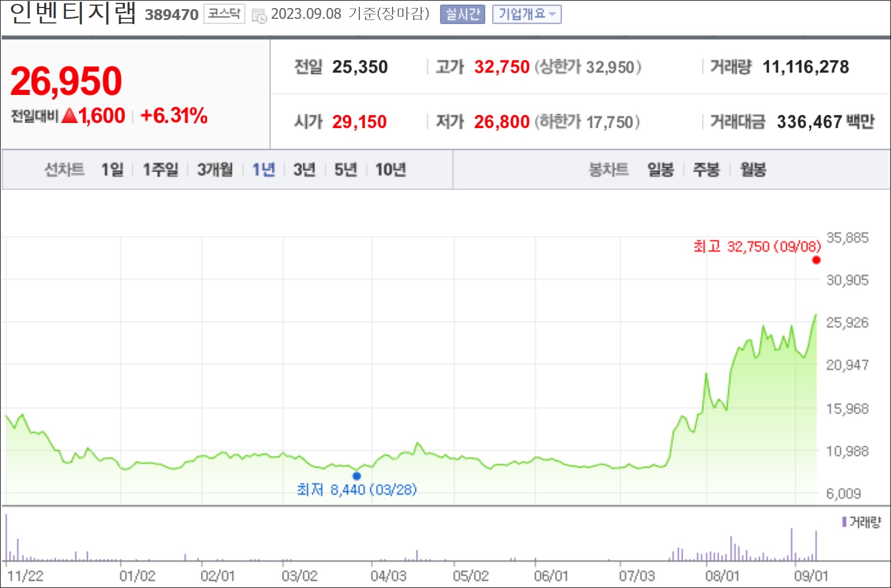Toggle the 실시간 real-time button
891x588 pixels.
coord(462,14)
